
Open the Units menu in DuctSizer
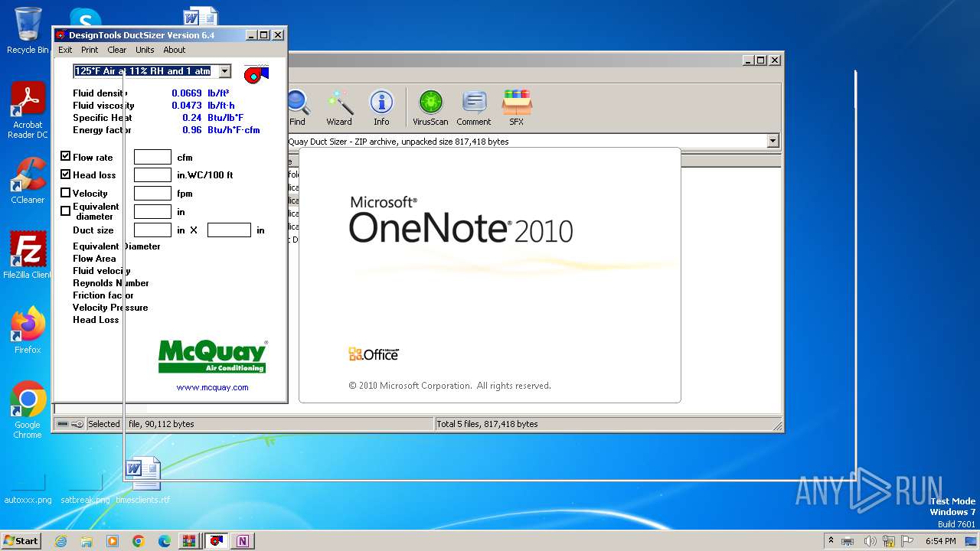145,50
